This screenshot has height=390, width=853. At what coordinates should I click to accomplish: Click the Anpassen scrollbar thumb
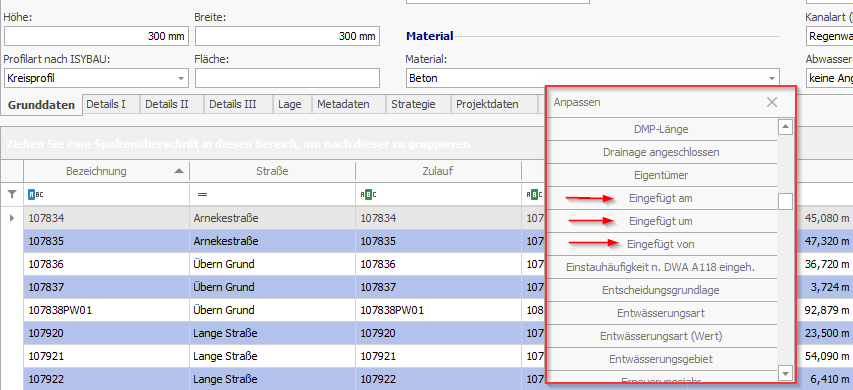click(785, 201)
